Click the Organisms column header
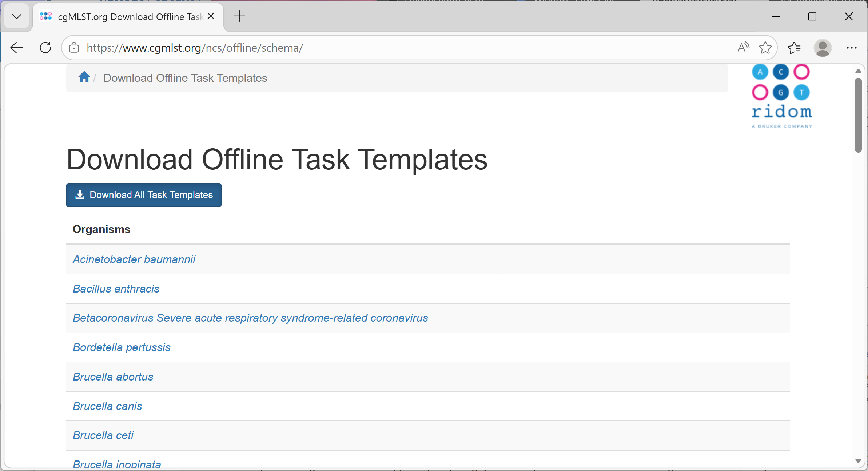 pyautogui.click(x=101, y=229)
